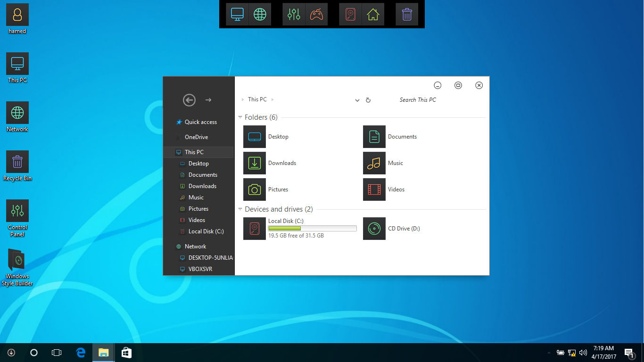The height and width of the screenshot is (362, 644).
Task: Open the Pictures folder with camera icon
Action: pos(255,189)
